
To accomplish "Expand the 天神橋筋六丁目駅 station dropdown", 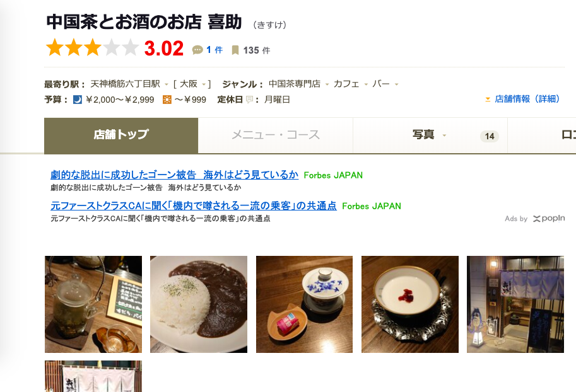I will click(x=167, y=84).
